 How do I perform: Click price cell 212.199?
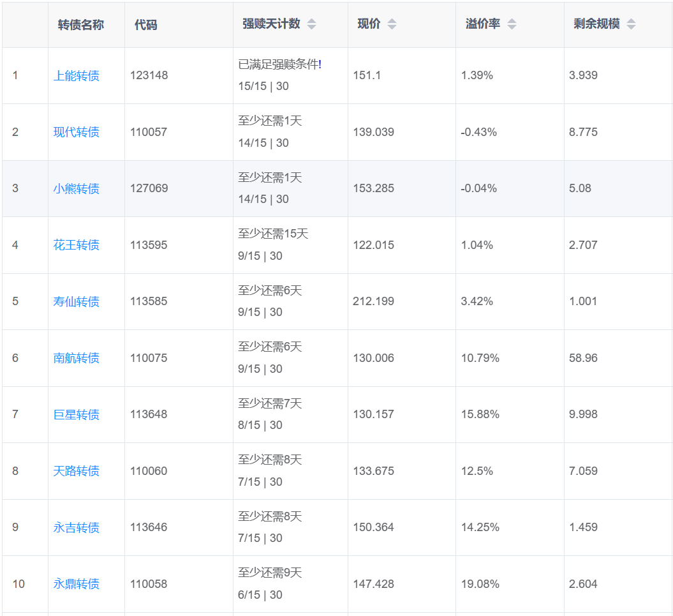373,301
